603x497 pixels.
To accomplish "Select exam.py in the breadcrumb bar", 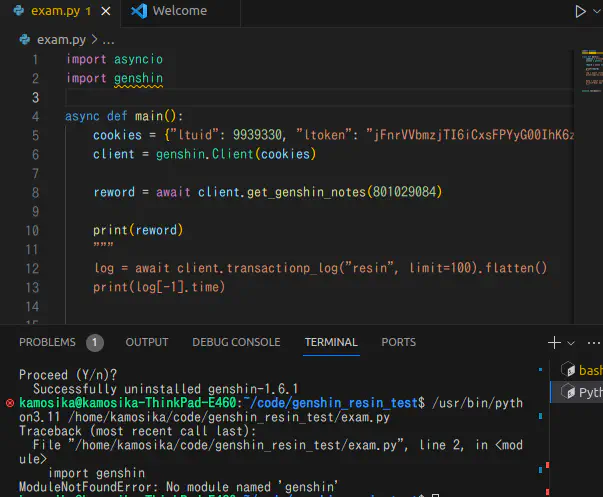I will pos(60,40).
